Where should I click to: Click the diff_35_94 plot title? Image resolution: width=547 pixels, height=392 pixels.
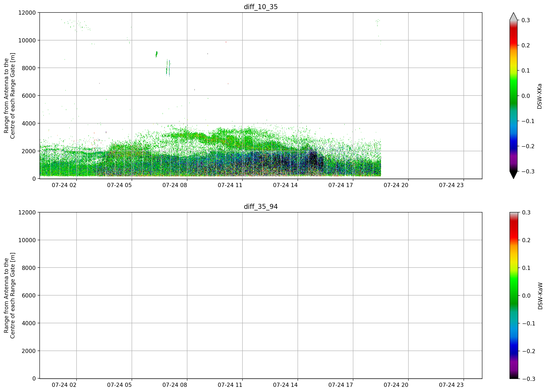pyautogui.click(x=261, y=207)
